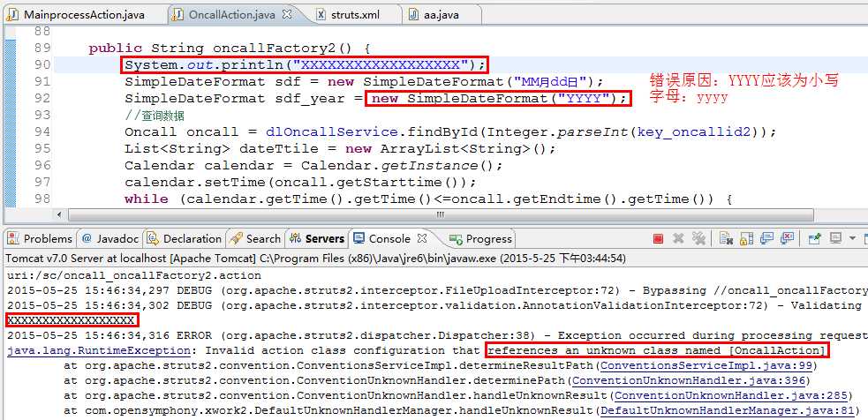This screenshot has width=868, height=420.
Task: Toggle console Scroll Lock
Action: coord(746,238)
